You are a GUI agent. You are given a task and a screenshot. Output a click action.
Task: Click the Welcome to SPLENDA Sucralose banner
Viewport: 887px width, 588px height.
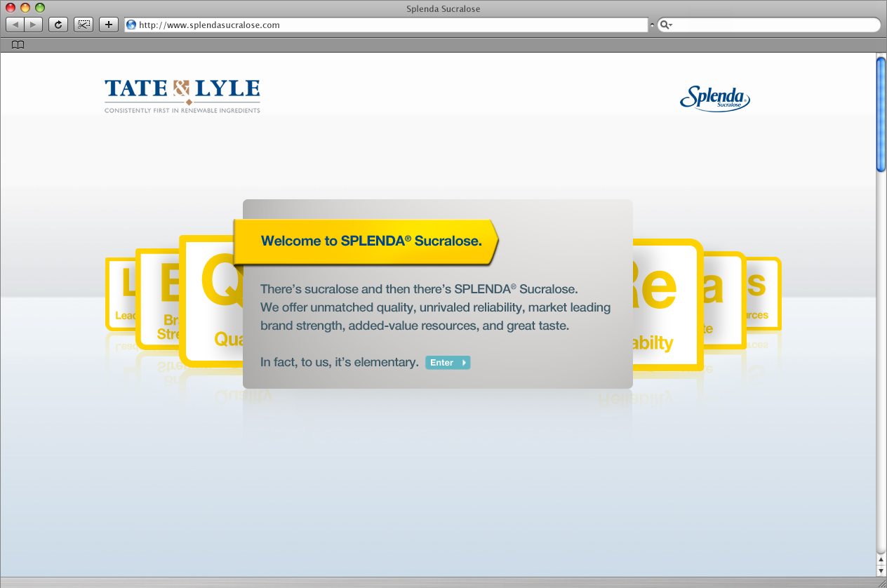pos(366,241)
